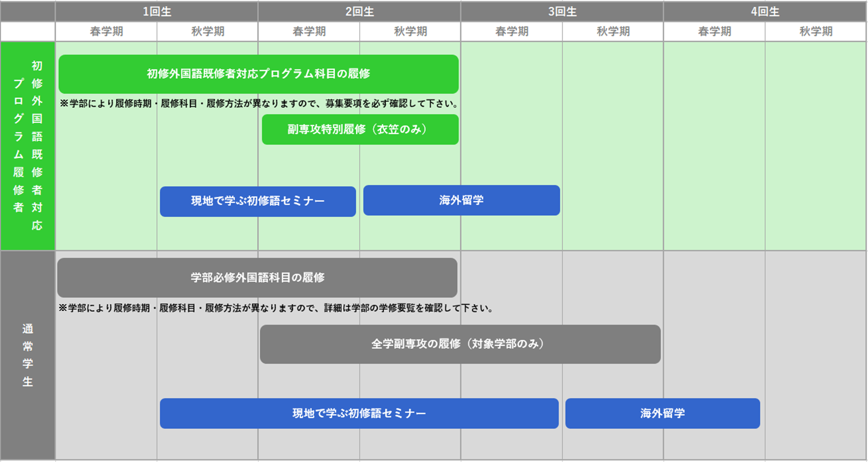Click the green 初修外国語既修者対応プログラム履修者 row label
This screenshot has width=868, height=462.
pos(28,146)
